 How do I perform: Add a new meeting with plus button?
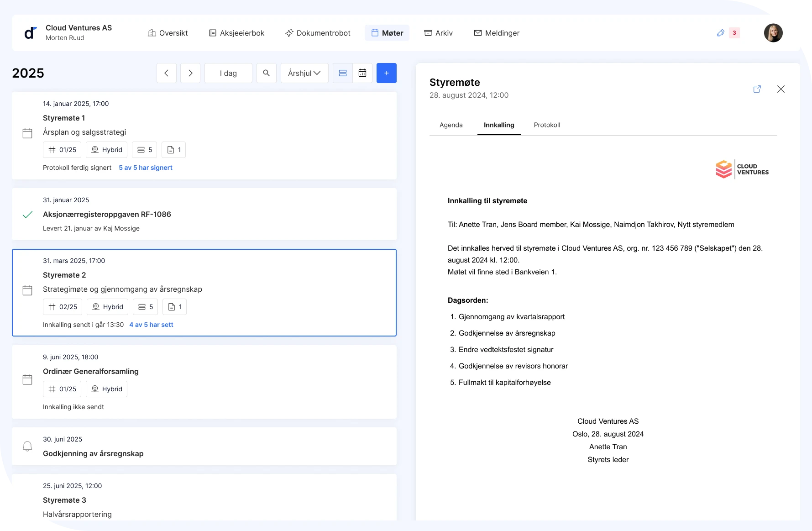click(386, 73)
